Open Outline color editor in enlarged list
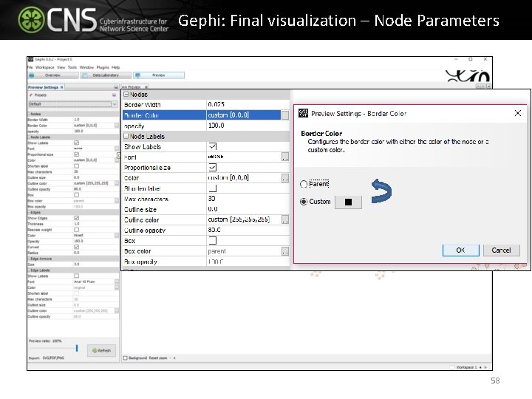 tap(285, 220)
